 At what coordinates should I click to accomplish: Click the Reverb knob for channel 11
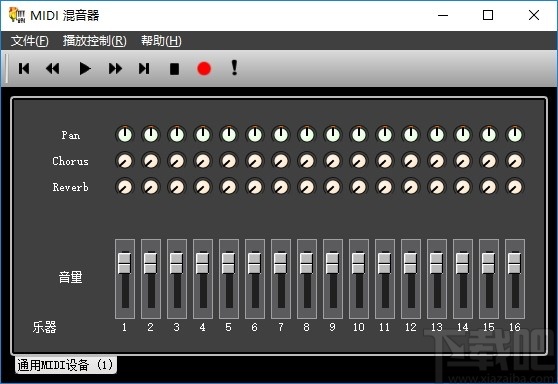[x=385, y=187]
